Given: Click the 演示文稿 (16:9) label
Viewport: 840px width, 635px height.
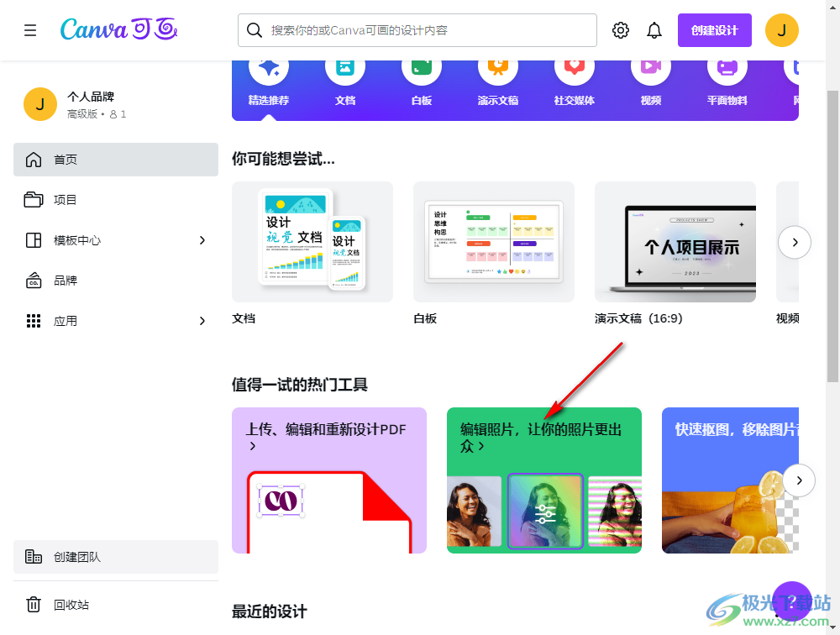Looking at the screenshot, I should coord(638,318).
